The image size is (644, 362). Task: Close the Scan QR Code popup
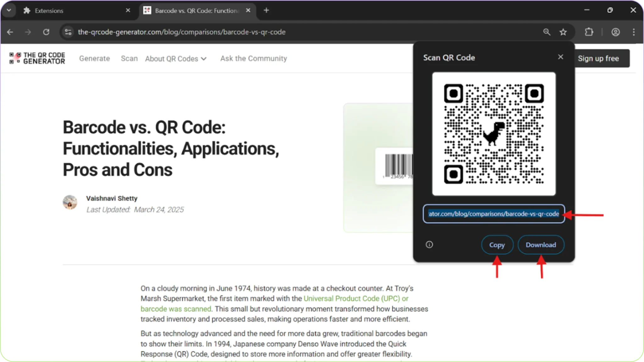coord(560,57)
